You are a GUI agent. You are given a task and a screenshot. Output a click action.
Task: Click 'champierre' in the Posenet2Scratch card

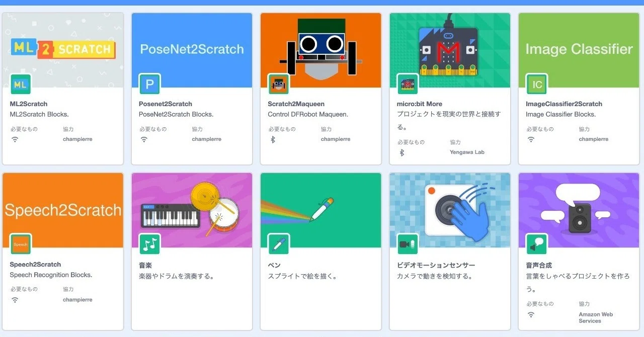206,139
